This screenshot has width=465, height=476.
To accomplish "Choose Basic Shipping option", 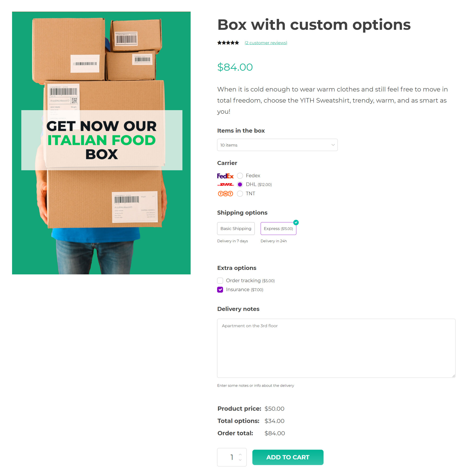I will pyautogui.click(x=236, y=229).
